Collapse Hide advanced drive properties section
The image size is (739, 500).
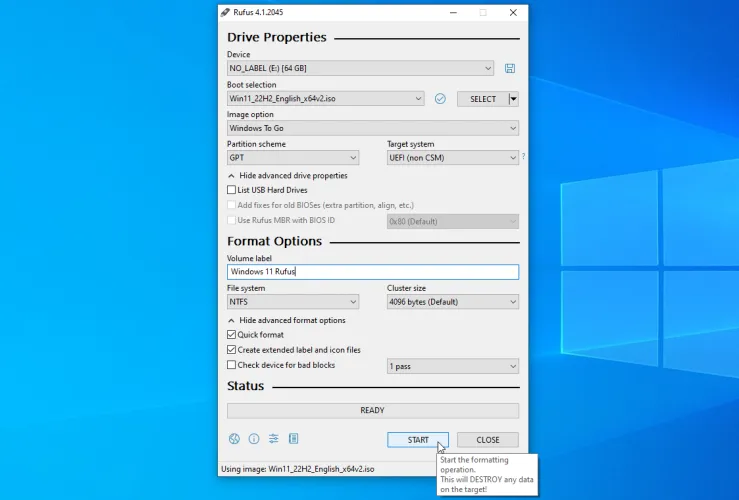(x=287, y=175)
